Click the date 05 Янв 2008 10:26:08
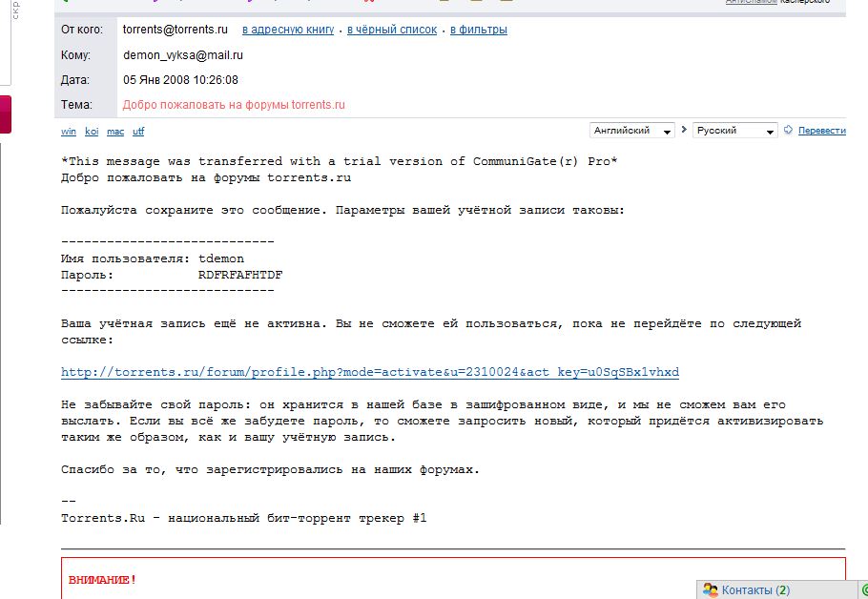The image size is (868, 599). [180, 80]
